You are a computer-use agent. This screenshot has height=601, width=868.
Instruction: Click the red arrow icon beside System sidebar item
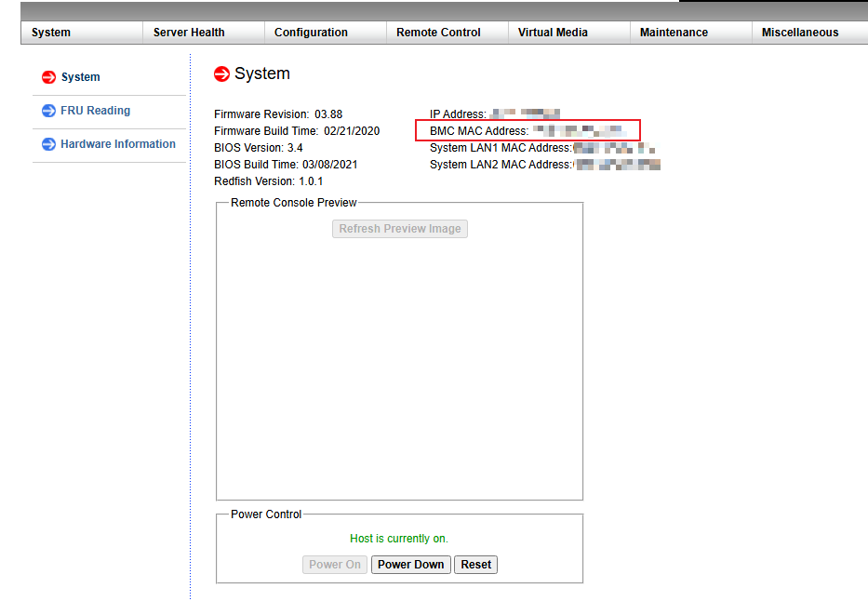(x=49, y=77)
